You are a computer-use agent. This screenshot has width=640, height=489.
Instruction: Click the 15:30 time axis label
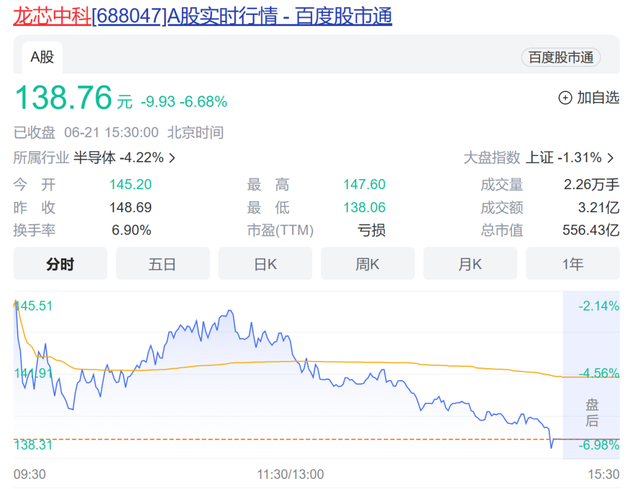(604, 474)
